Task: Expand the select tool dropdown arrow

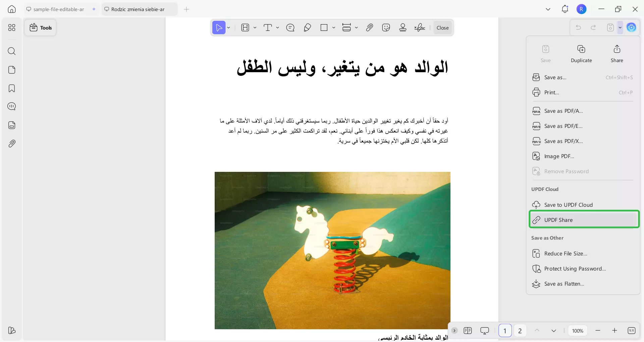Action: tap(228, 28)
